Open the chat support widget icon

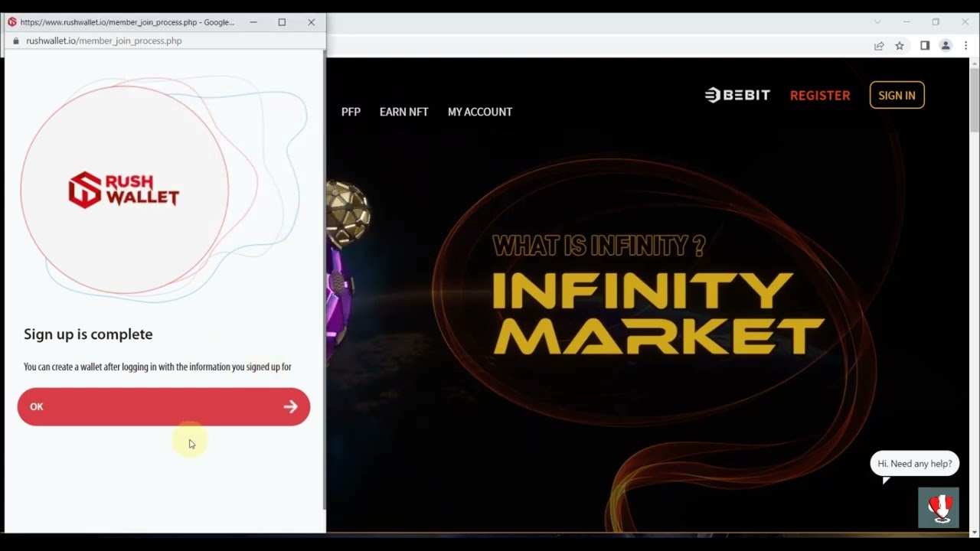(939, 507)
